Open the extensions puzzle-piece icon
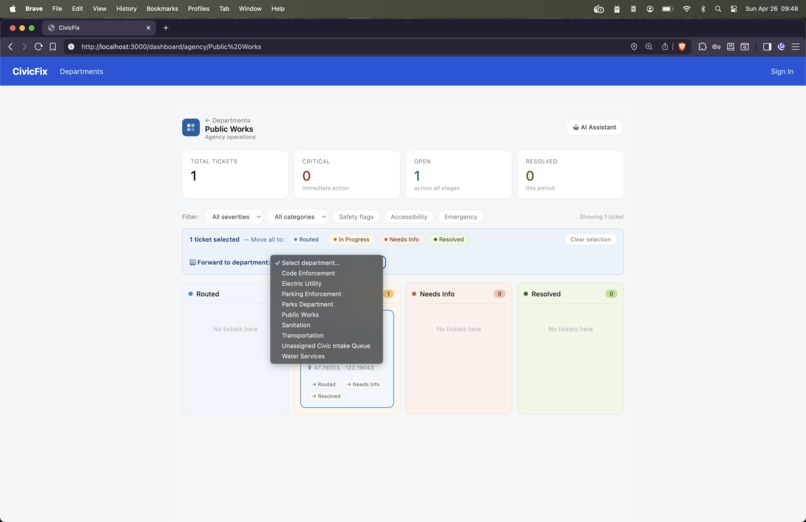The image size is (806, 522). pyautogui.click(x=702, y=47)
